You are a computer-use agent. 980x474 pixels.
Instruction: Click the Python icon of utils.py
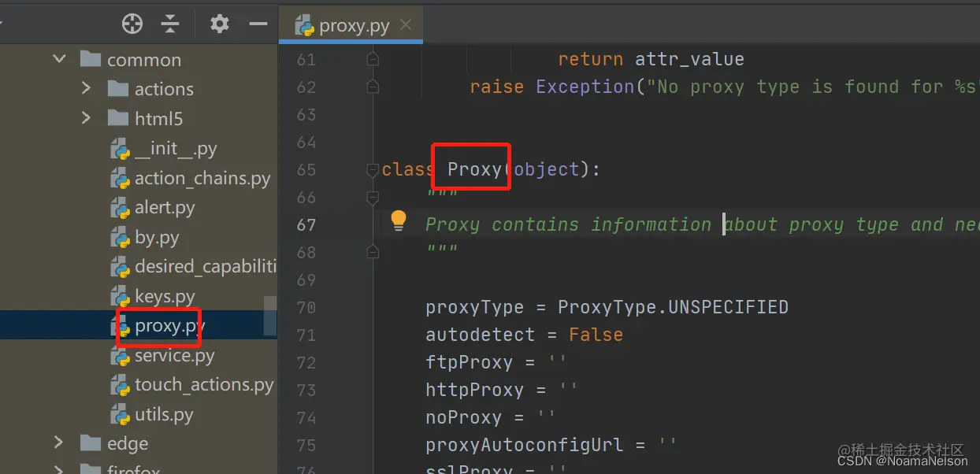120,415
